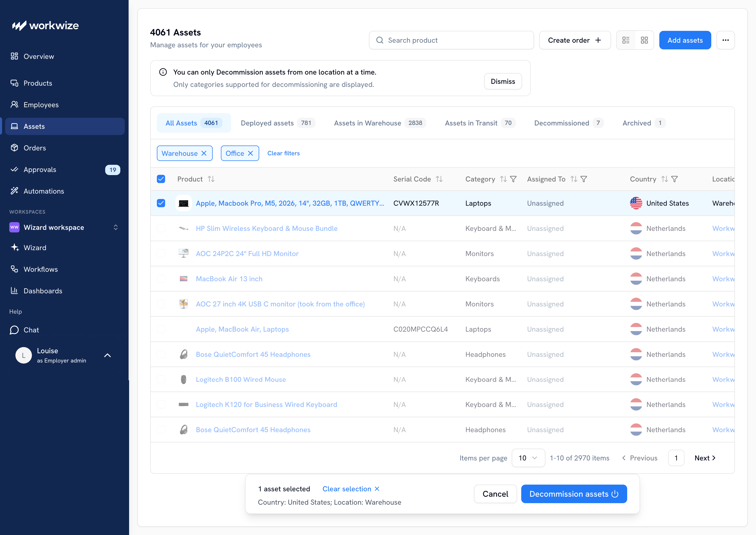Sort by Serial Code column arrows
Screen dimensions: 756x535
(x=439, y=179)
